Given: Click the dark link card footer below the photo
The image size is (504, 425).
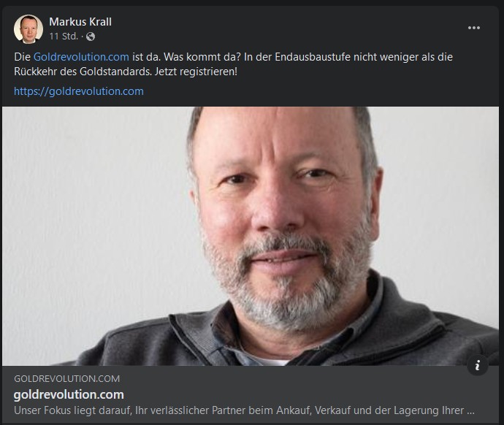Looking at the screenshot, I should tap(251, 394).
